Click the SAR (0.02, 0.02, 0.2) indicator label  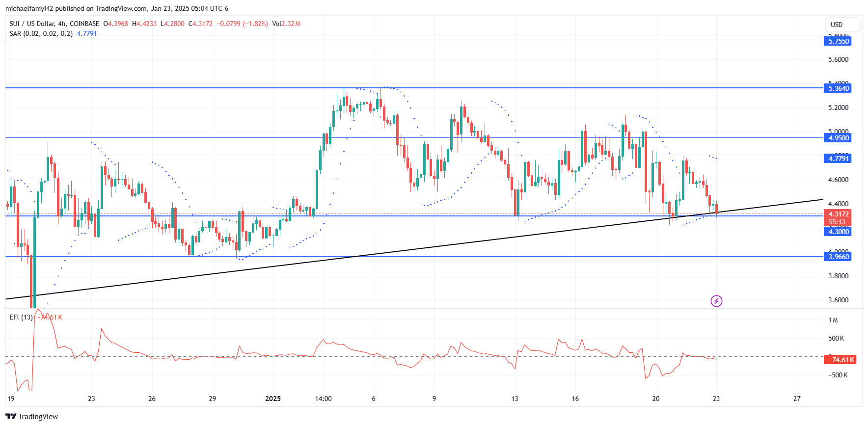41,33
